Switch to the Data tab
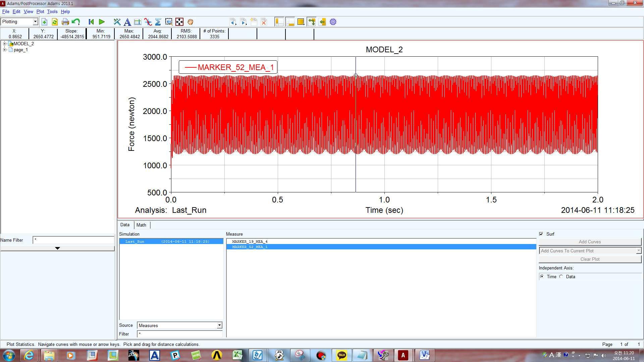This screenshot has height=362, width=644. point(125,225)
